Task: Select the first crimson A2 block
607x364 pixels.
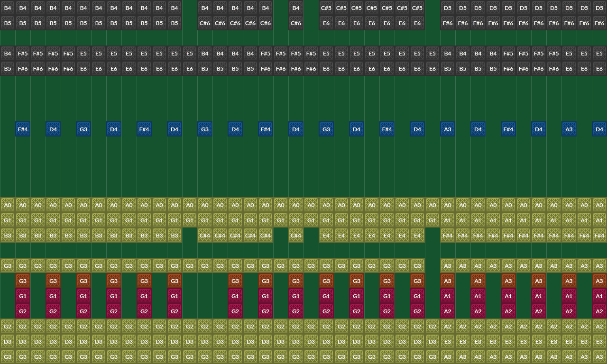Action: tap(448, 311)
